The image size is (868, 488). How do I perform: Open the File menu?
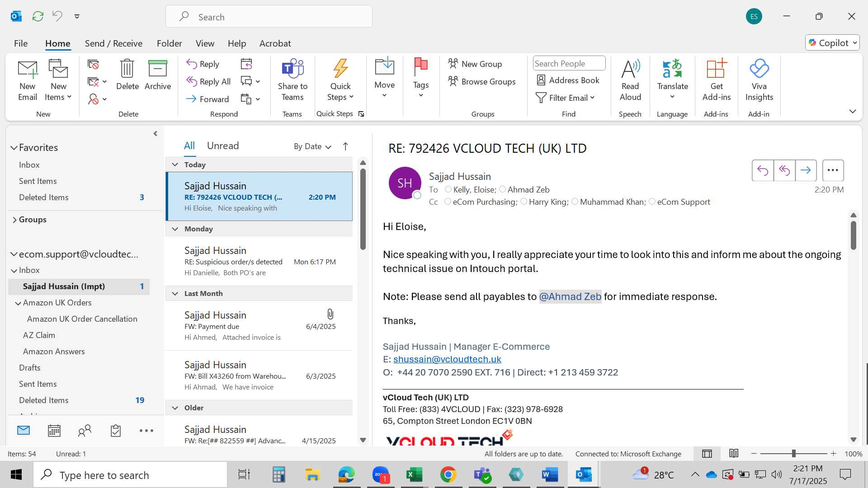21,43
